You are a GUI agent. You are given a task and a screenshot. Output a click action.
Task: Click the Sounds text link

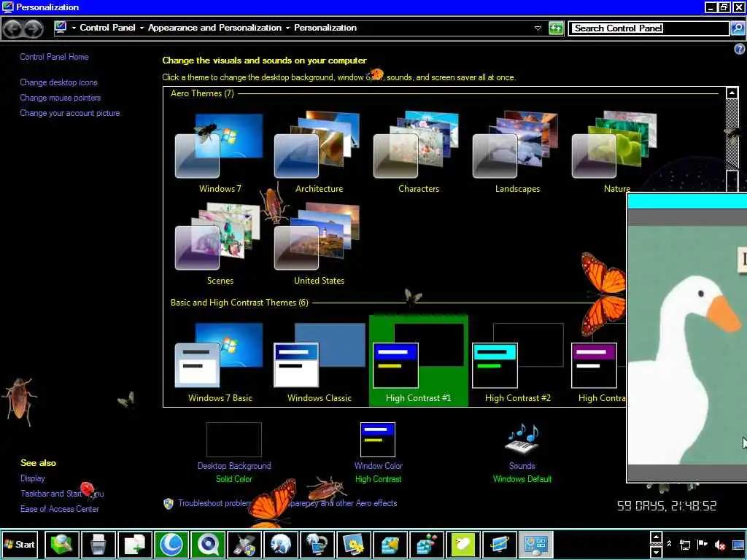[x=522, y=466]
